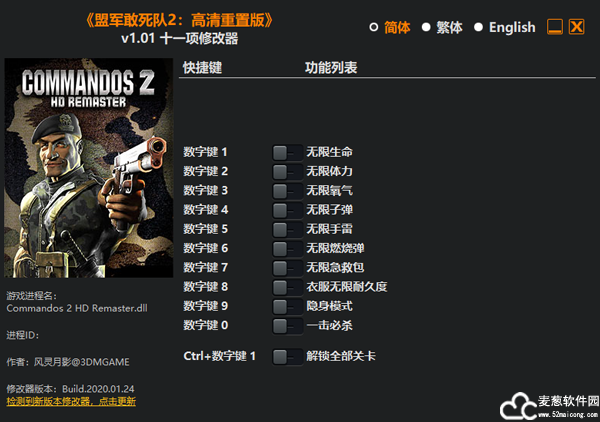Enable 无限手雷 switch
The height and width of the screenshot is (422, 600).
(x=287, y=230)
